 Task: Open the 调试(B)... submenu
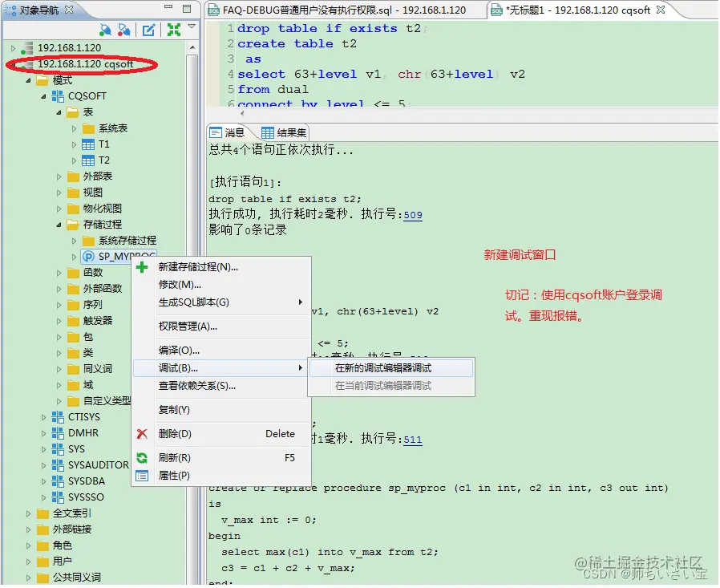(221, 368)
